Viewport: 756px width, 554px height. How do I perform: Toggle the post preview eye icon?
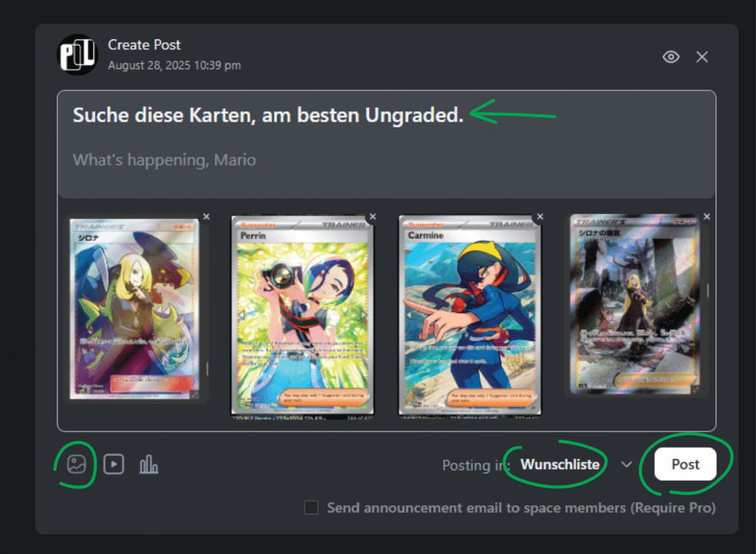(x=670, y=57)
